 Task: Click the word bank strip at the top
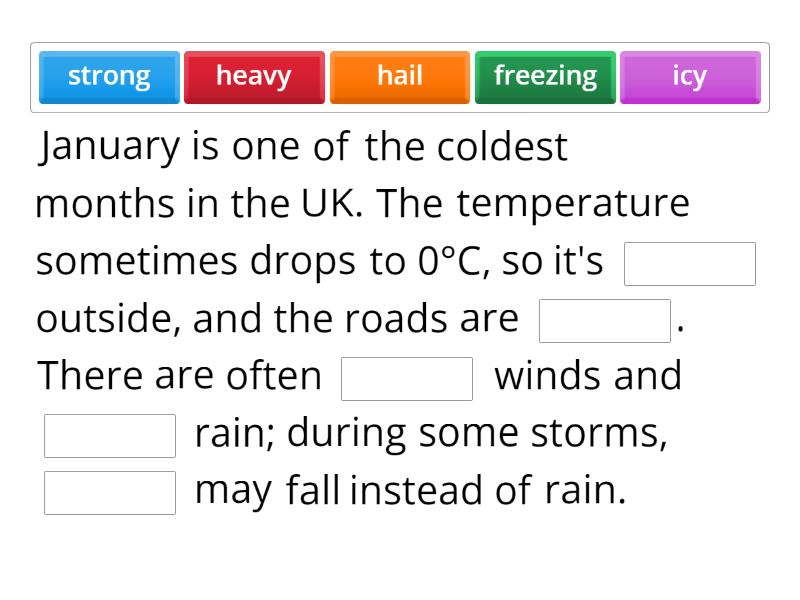point(400,76)
